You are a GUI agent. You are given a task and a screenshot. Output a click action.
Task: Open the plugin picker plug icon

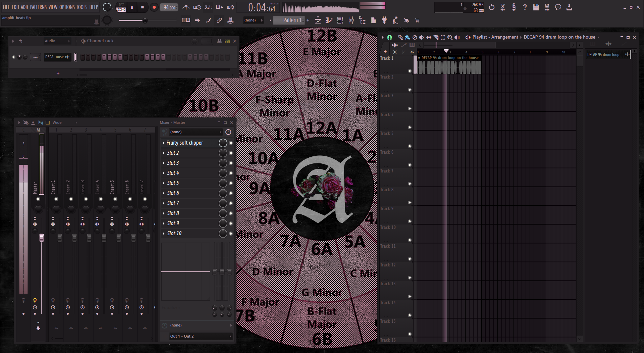pos(384,20)
